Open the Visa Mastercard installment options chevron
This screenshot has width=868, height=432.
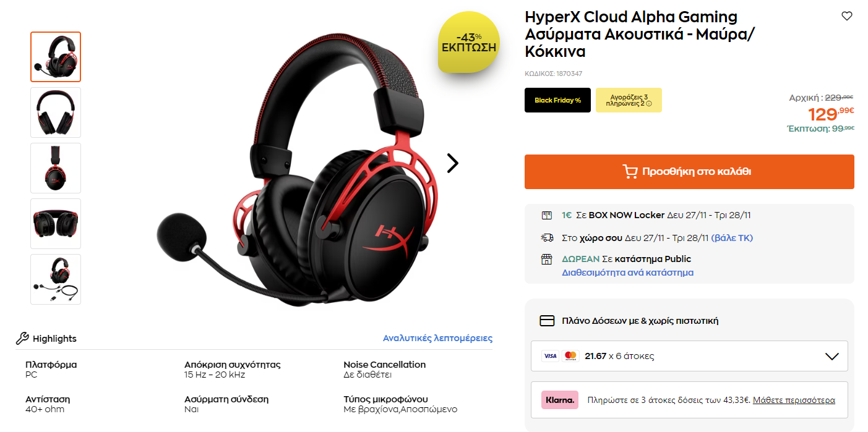point(832,357)
